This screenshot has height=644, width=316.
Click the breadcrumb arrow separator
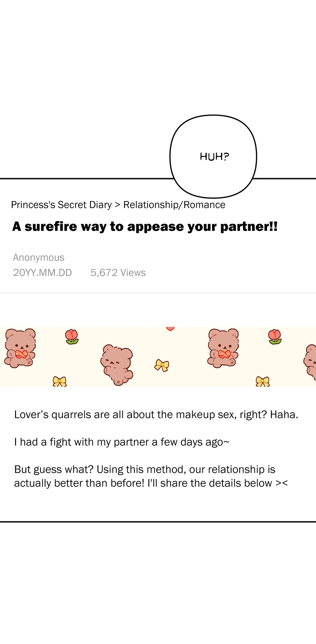tap(117, 205)
